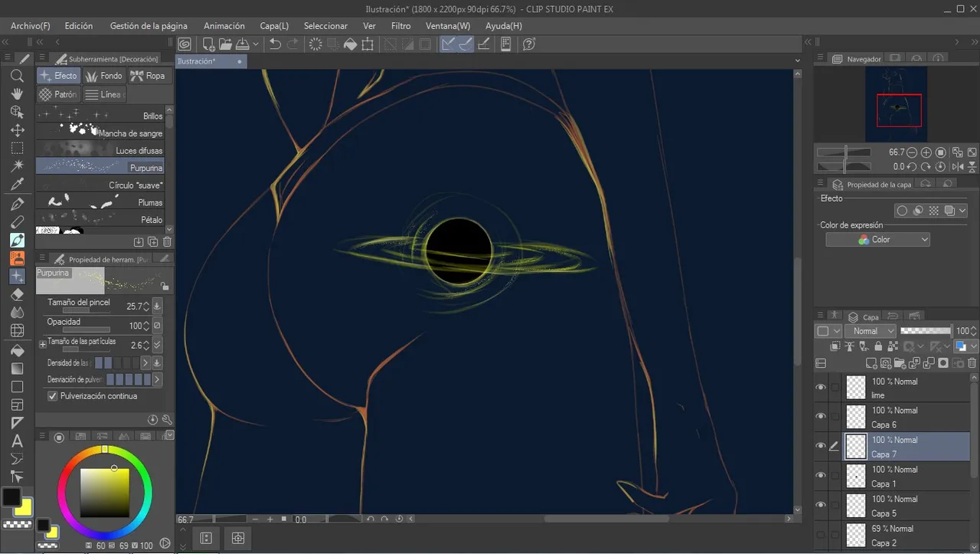Select the Fill bucket tool
This screenshot has width=980, height=554.
(x=17, y=350)
